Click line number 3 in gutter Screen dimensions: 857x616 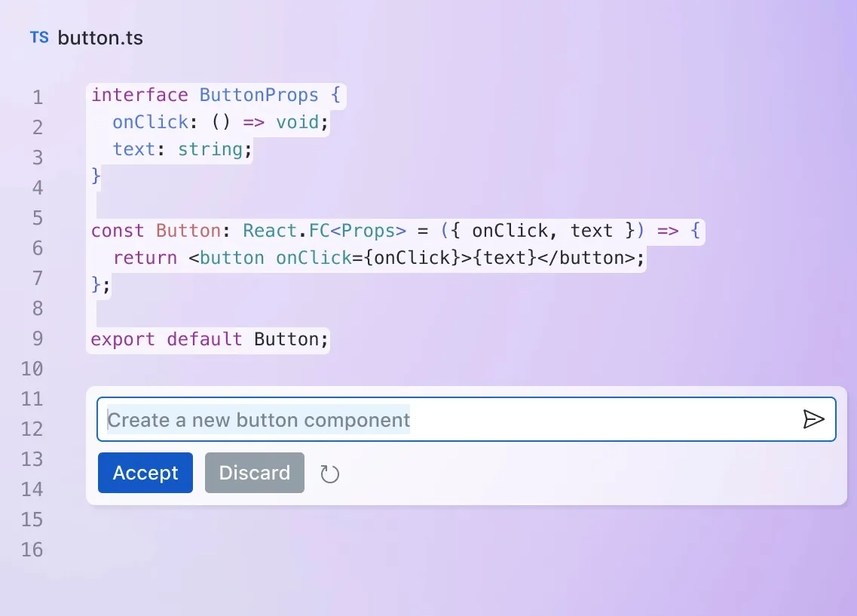click(x=37, y=158)
